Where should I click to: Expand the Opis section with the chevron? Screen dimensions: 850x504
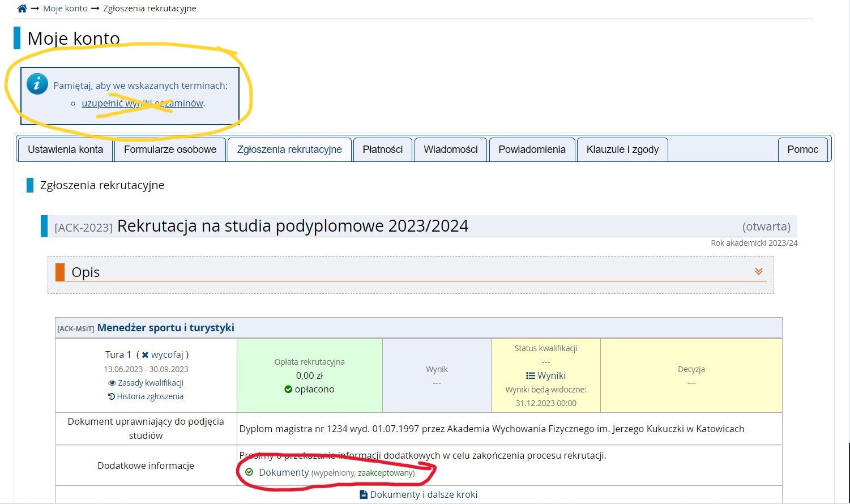(x=759, y=271)
